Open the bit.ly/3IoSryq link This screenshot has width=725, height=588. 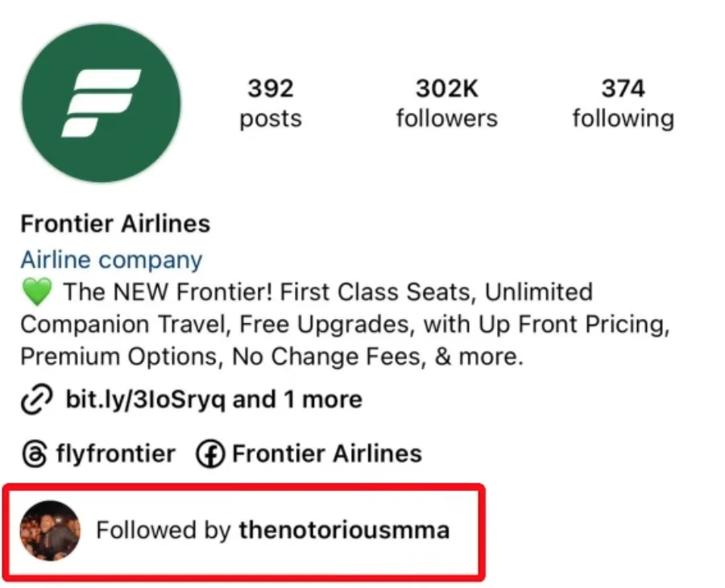pos(145,399)
